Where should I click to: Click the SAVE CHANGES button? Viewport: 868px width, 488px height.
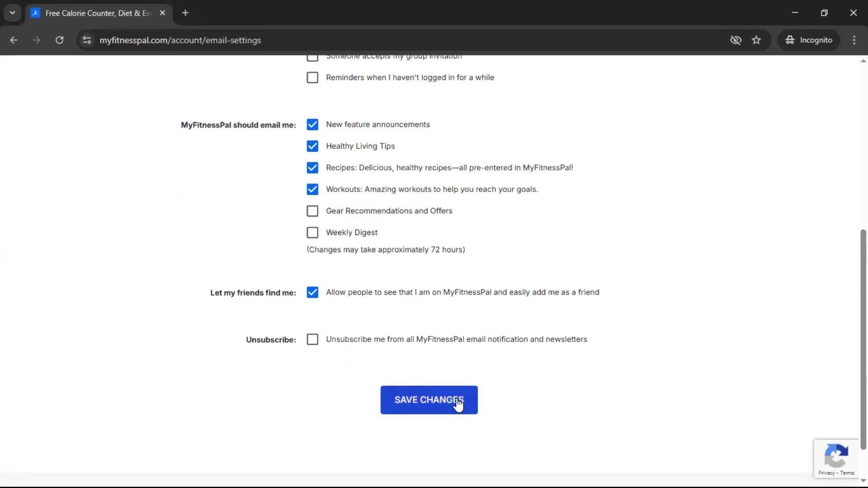coord(429,400)
